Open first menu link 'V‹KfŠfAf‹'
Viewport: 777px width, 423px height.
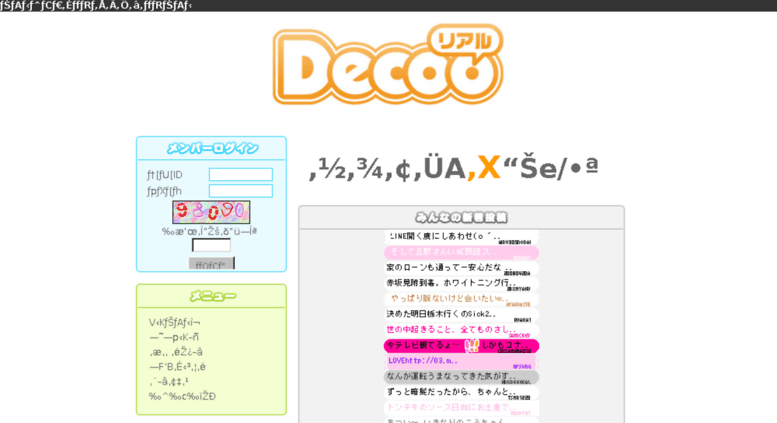coord(174,322)
